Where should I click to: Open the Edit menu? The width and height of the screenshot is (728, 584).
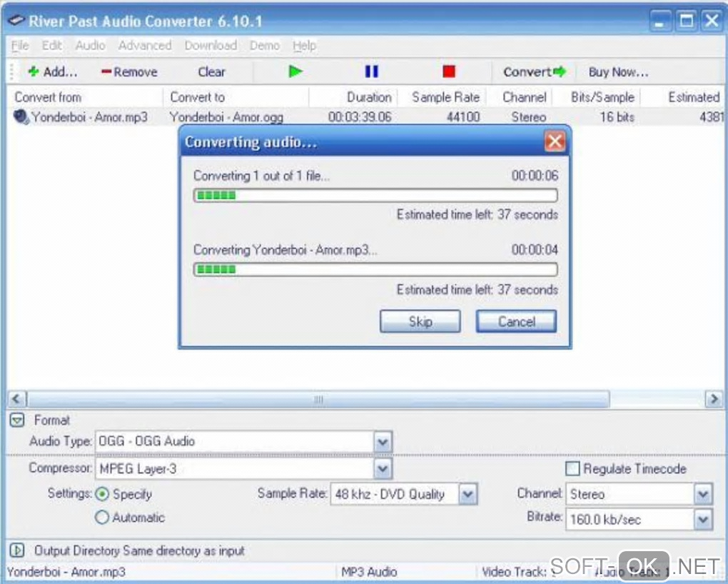(51, 46)
